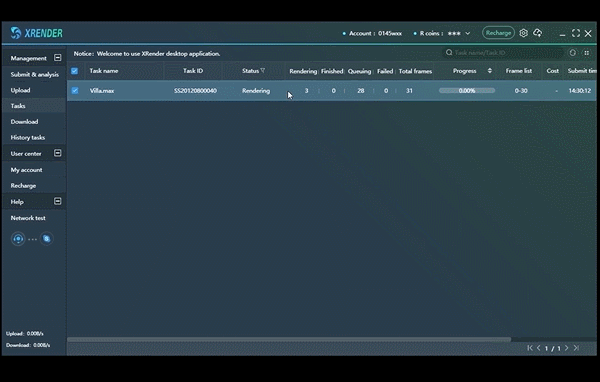Click the Download speed indicator
Viewport: 600px width, 382px height.
pyautogui.click(x=28, y=345)
